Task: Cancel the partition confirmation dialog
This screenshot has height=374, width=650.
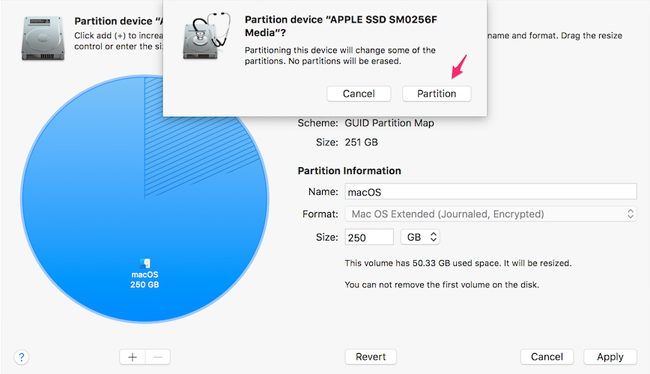Action: pyautogui.click(x=359, y=94)
